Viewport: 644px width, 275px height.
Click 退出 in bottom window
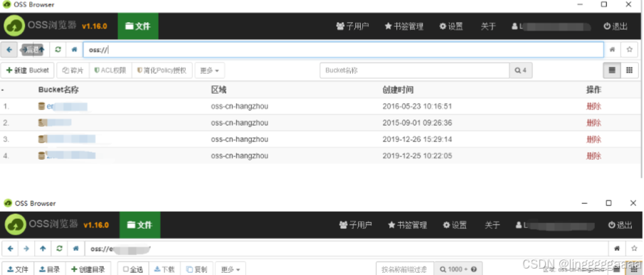[x=621, y=225]
